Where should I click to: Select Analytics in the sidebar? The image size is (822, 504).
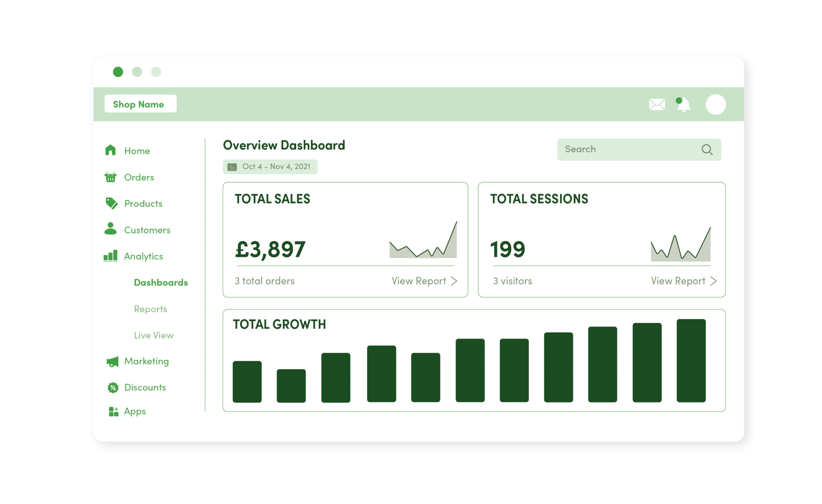coord(143,256)
